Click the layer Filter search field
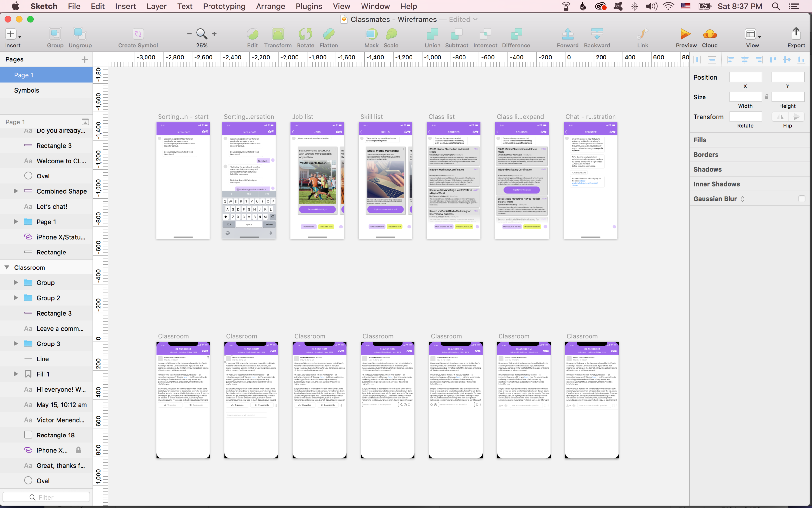812x508 pixels. tap(46, 497)
